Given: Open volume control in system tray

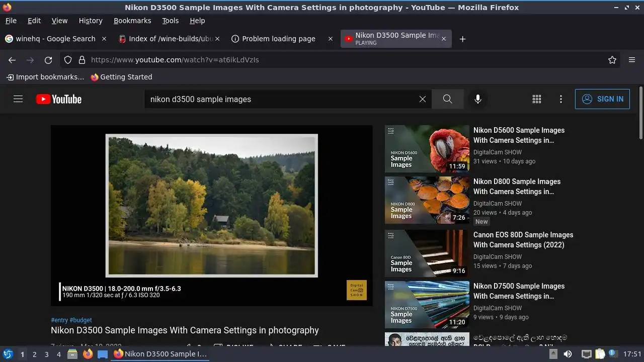Looking at the screenshot, I should [x=568, y=354].
